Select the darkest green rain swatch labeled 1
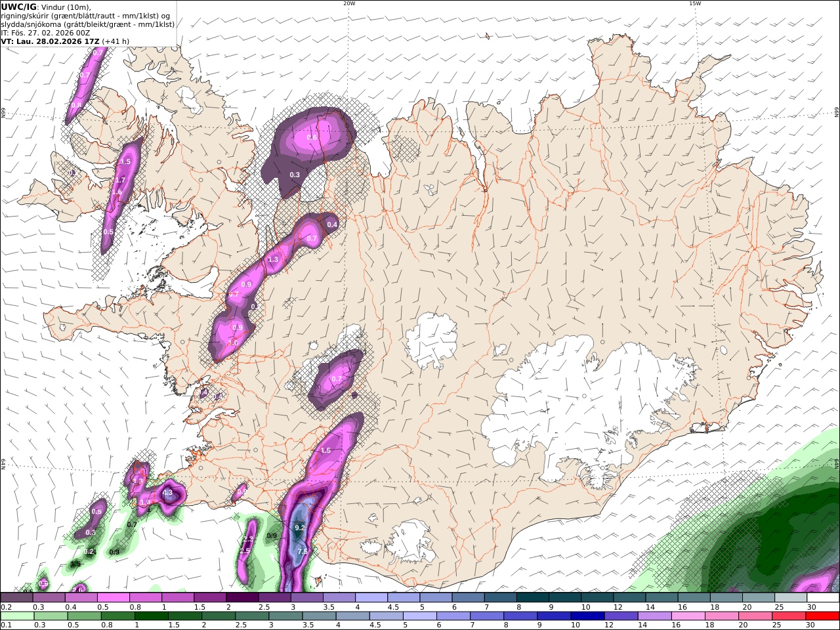This screenshot has width=840, height=630. (x=152, y=616)
